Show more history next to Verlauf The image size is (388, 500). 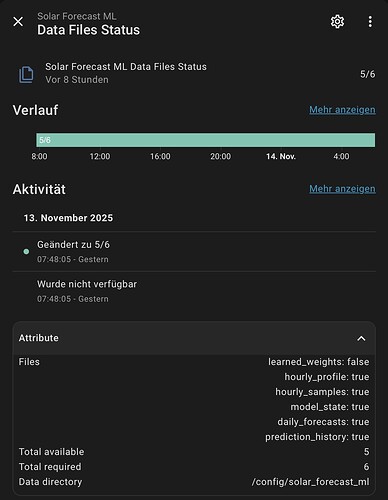point(342,110)
